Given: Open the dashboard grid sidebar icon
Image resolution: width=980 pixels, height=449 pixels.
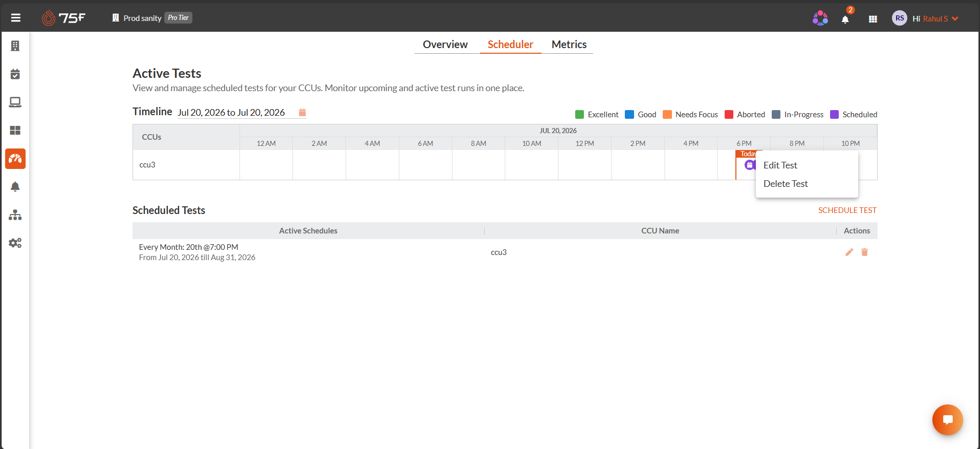Looking at the screenshot, I should (15, 131).
